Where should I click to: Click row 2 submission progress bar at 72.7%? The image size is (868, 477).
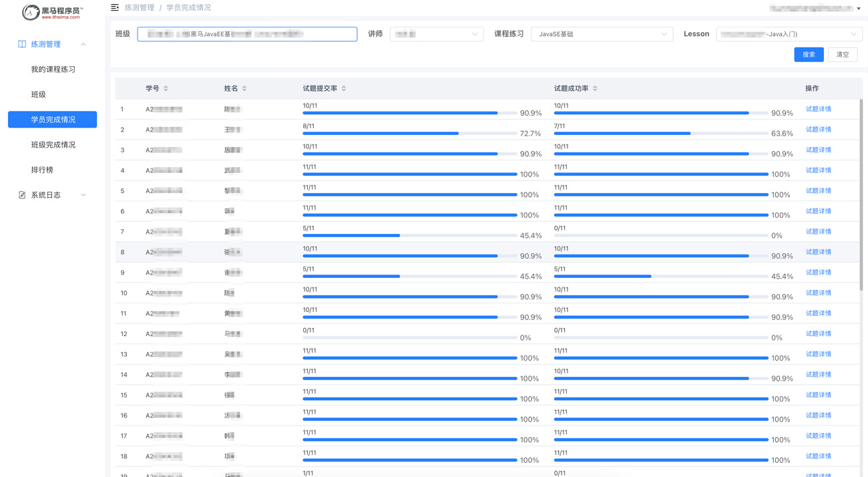pyautogui.click(x=410, y=134)
